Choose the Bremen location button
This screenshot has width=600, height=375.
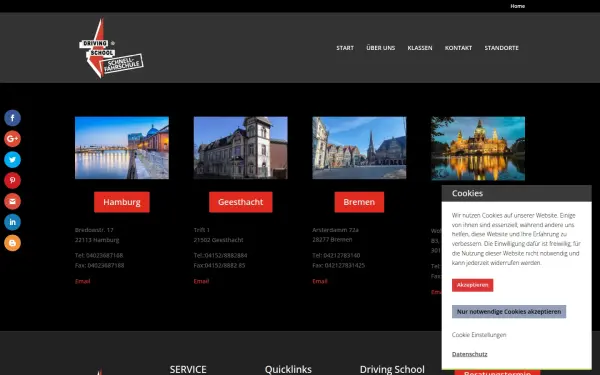click(x=359, y=202)
